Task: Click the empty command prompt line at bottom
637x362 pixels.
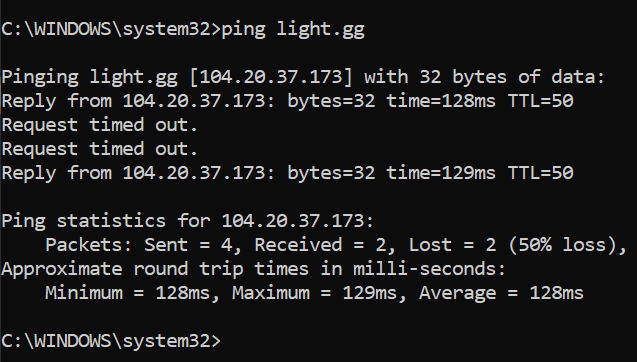Action: point(111,340)
